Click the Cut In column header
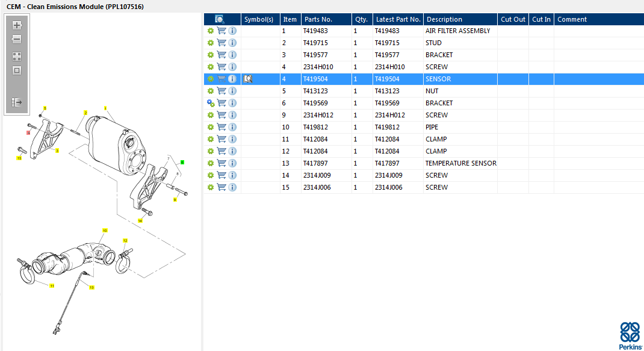This screenshot has height=351, width=644. [541, 19]
